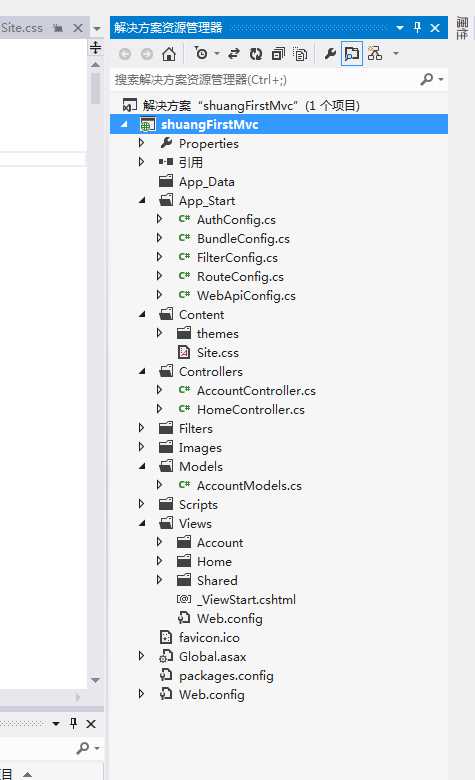The width and height of the screenshot is (475, 780).
Task: Expand the Properties node
Action: tap(141, 143)
